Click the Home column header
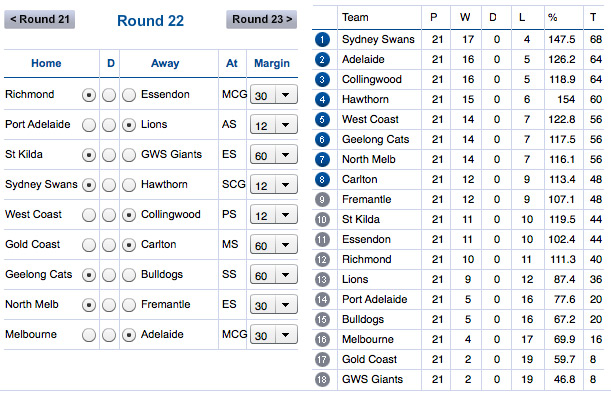The width and height of the screenshot is (611, 395). [x=46, y=63]
